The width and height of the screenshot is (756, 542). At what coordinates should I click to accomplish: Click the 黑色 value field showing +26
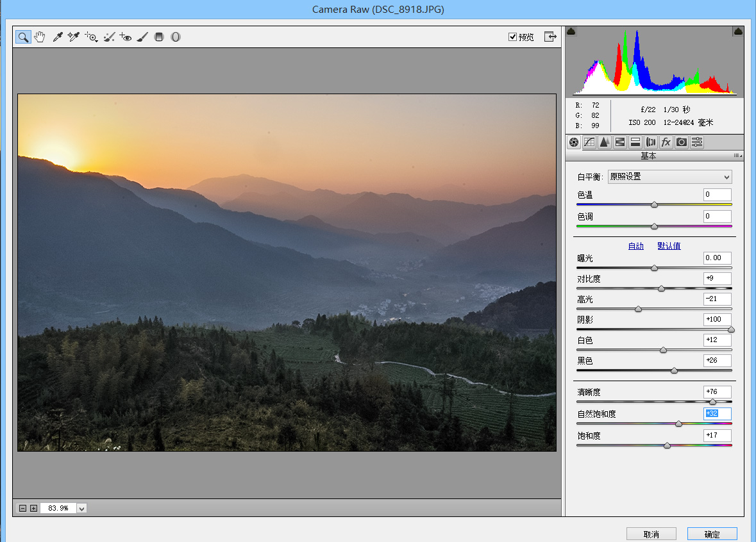pyautogui.click(x=718, y=360)
